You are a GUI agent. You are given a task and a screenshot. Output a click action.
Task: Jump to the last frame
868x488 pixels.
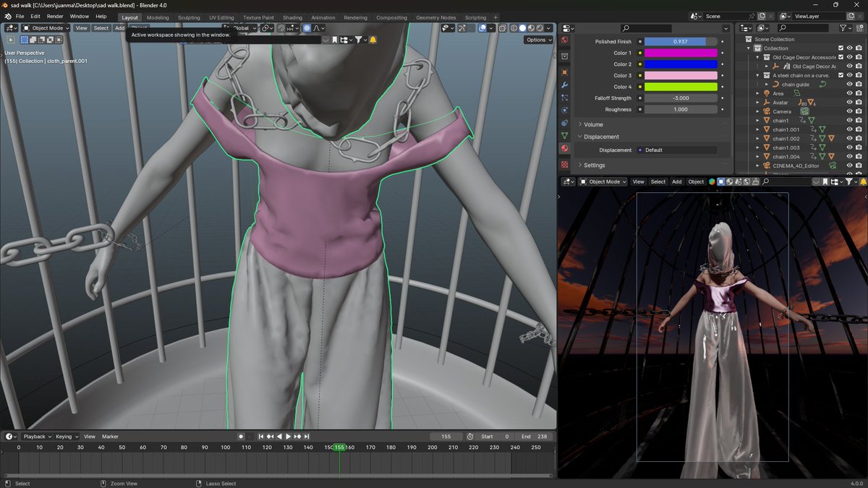[307, 437]
